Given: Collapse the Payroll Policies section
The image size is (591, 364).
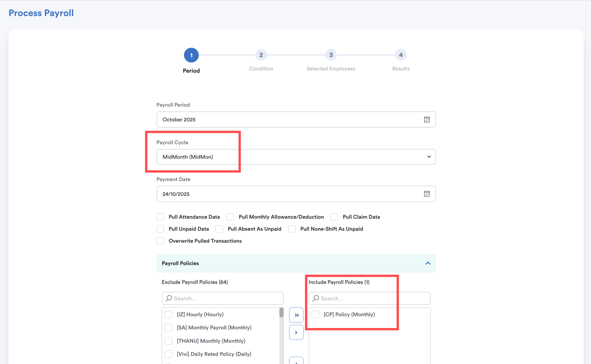Looking at the screenshot, I should (428, 263).
